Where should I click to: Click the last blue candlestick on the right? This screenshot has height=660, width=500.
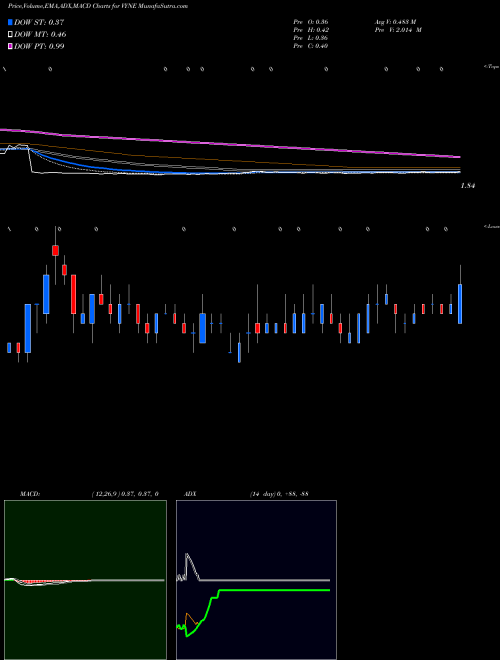click(x=460, y=304)
